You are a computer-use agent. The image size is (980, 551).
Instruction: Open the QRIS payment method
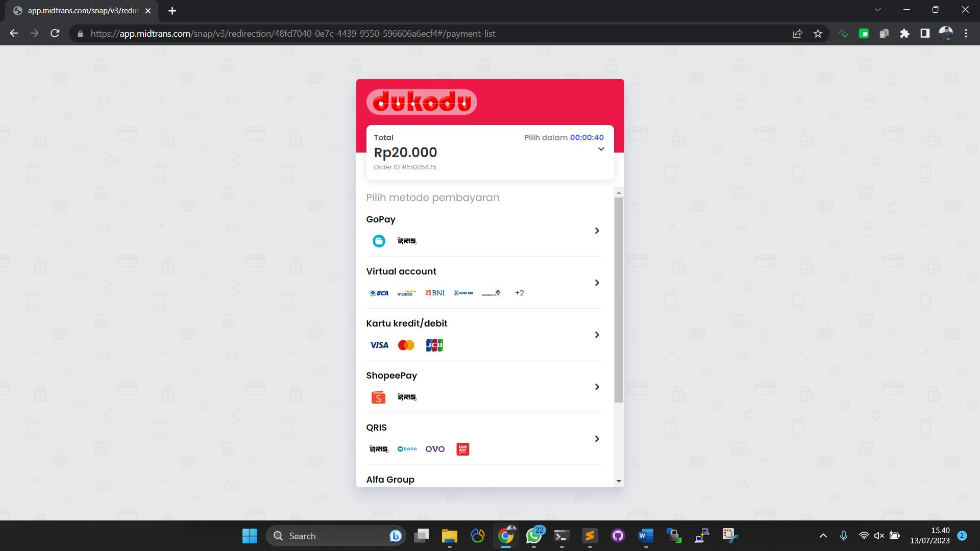[x=597, y=439]
